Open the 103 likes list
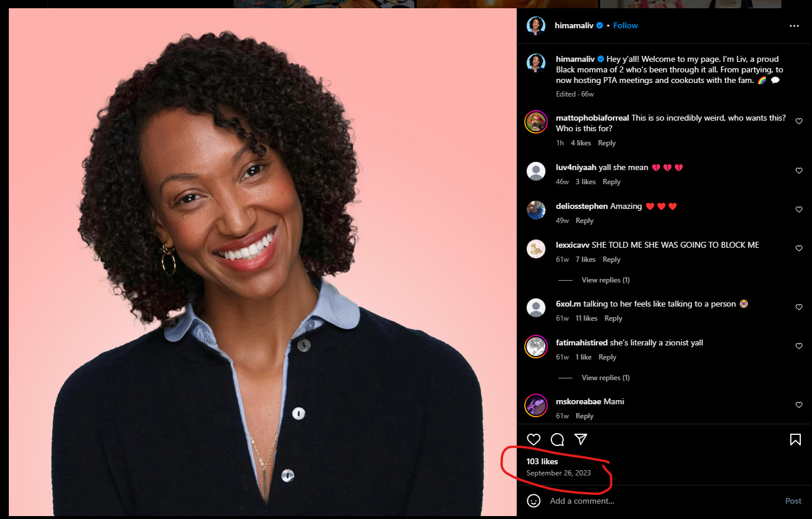The width and height of the screenshot is (812, 519). pos(542,461)
